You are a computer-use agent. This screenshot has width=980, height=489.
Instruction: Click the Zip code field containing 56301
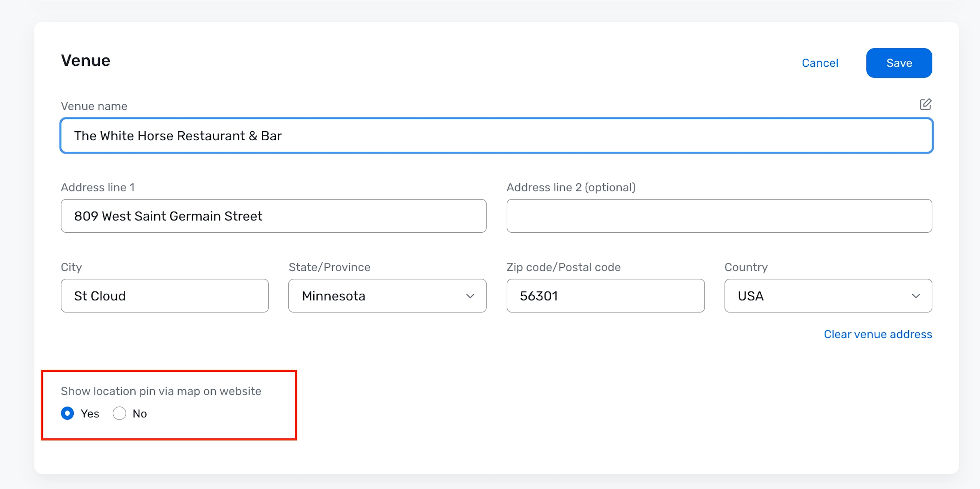[x=605, y=296]
